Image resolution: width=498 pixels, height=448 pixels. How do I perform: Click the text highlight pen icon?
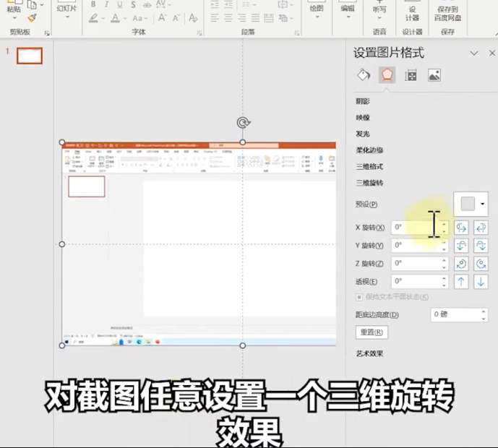pyautogui.click(x=93, y=18)
